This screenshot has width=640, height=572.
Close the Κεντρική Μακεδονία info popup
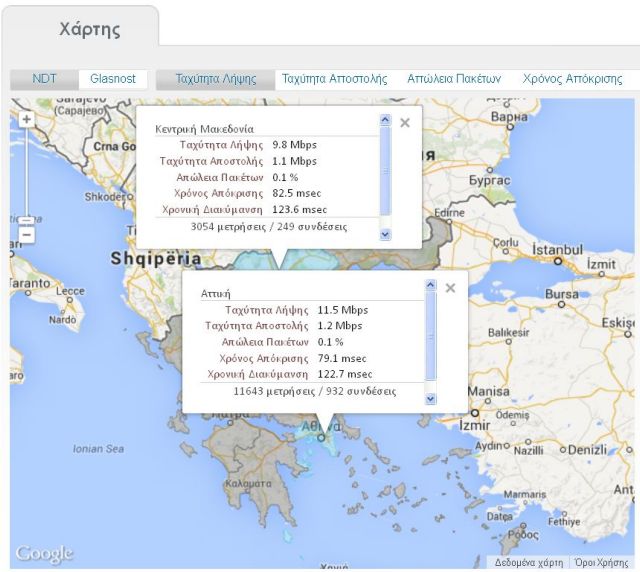click(404, 123)
